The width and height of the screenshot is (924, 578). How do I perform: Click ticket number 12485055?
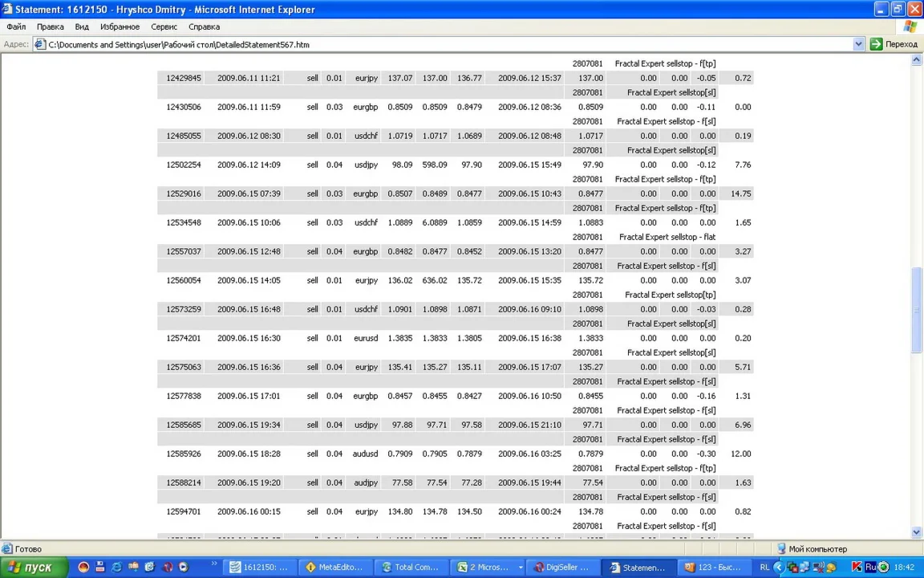point(183,136)
